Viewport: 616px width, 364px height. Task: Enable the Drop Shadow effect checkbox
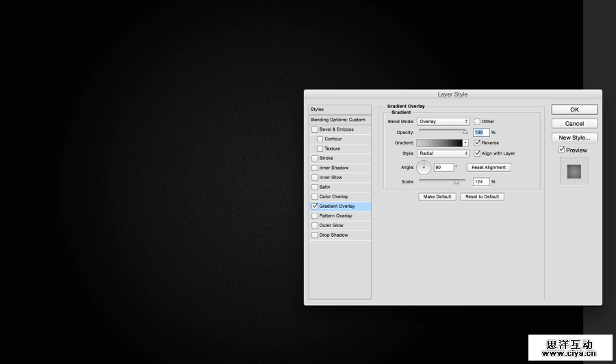point(315,235)
